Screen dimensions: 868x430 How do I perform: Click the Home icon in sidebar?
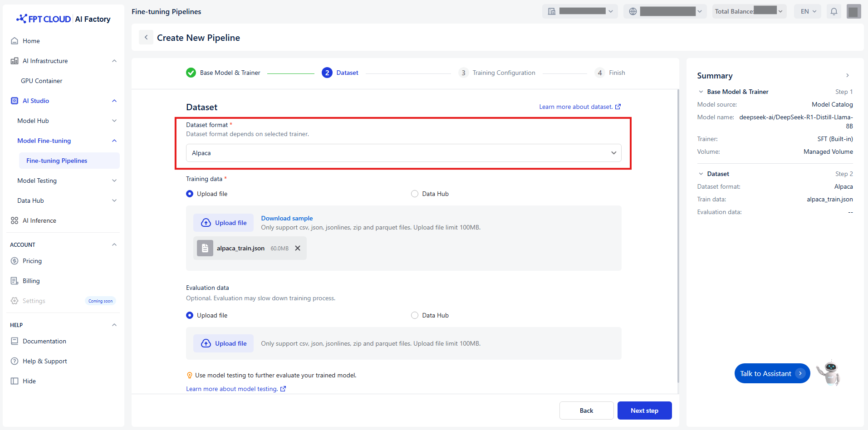(15, 41)
